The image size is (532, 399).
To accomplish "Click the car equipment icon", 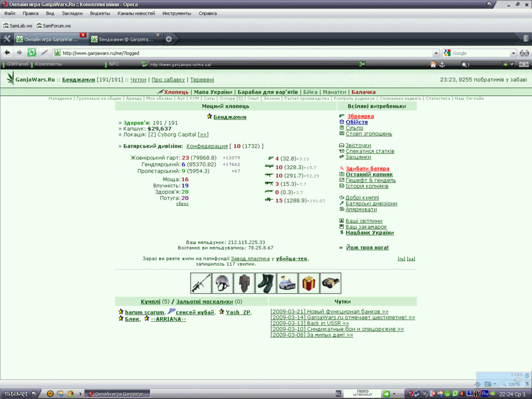I will (x=287, y=283).
